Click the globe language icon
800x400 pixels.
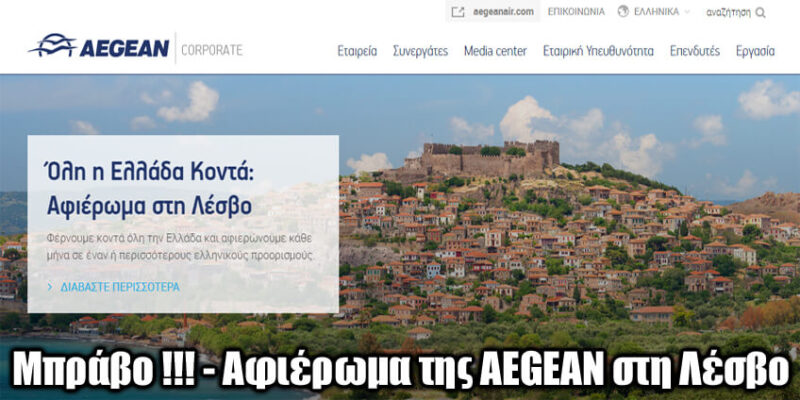click(623, 12)
